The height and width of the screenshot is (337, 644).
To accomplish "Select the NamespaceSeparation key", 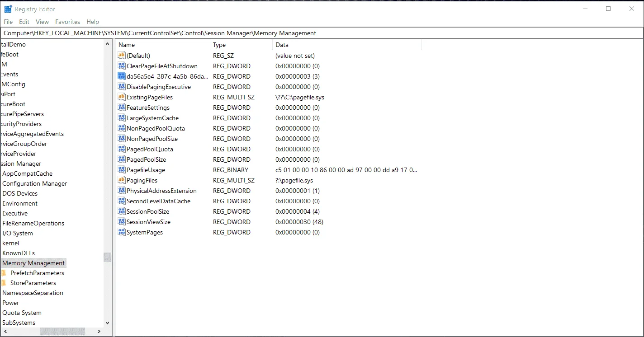I will 33,293.
